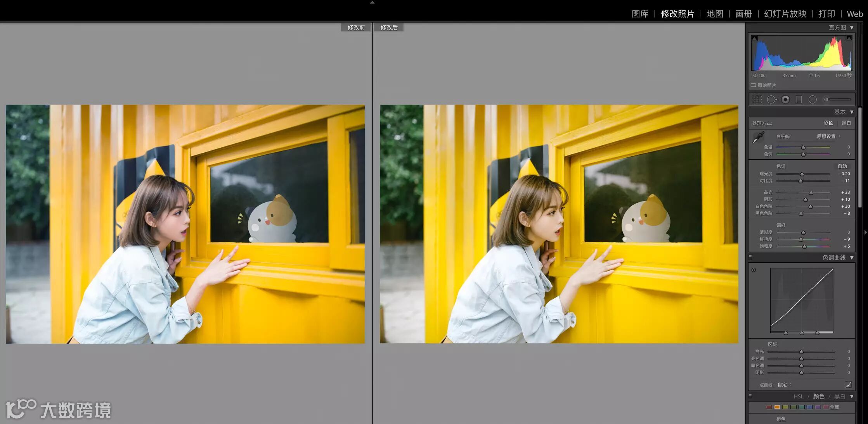The width and height of the screenshot is (868, 424).
Task: Toggle shadow clipping indicator in histogram
Action: 754,38
